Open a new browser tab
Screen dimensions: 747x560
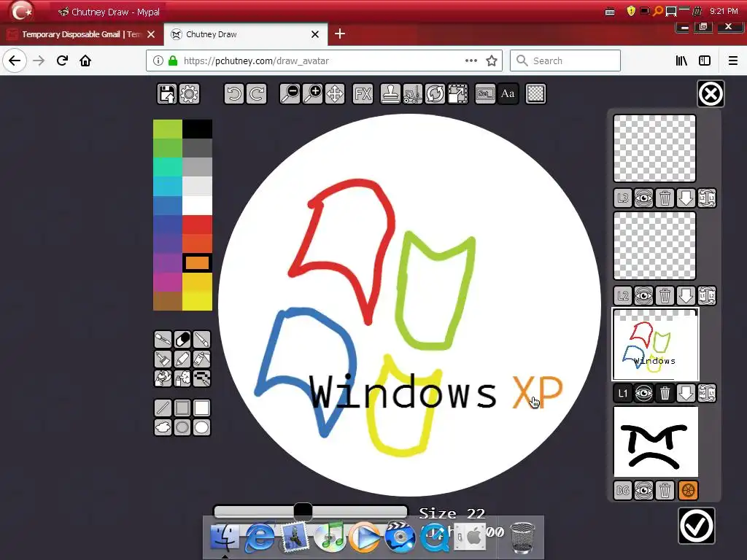point(340,34)
